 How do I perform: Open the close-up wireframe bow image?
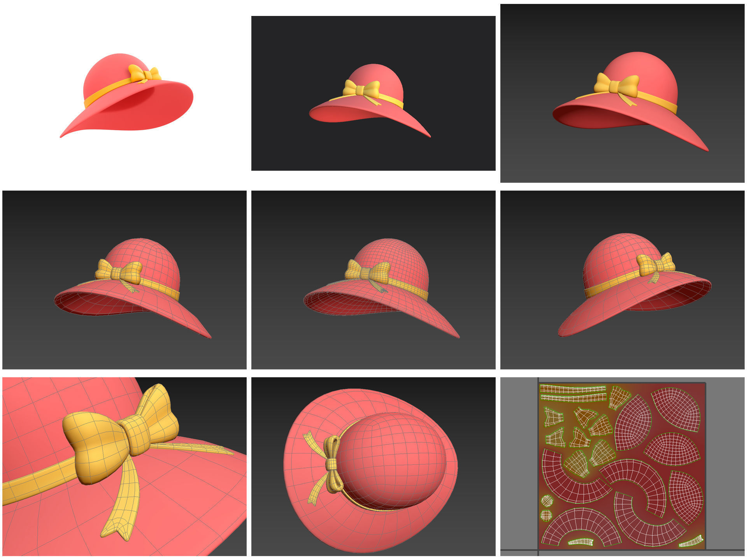[x=124, y=467]
